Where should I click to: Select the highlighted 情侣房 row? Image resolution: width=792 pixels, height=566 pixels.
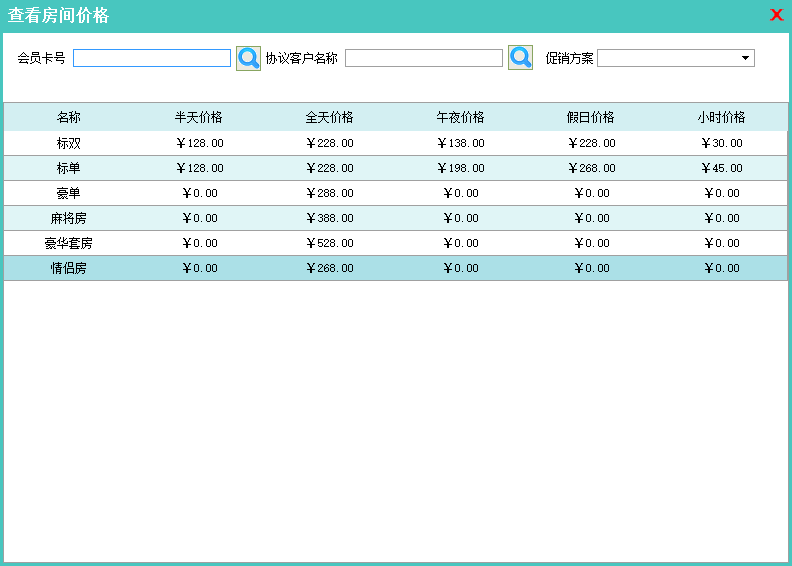pyautogui.click(x=68, y=268)
